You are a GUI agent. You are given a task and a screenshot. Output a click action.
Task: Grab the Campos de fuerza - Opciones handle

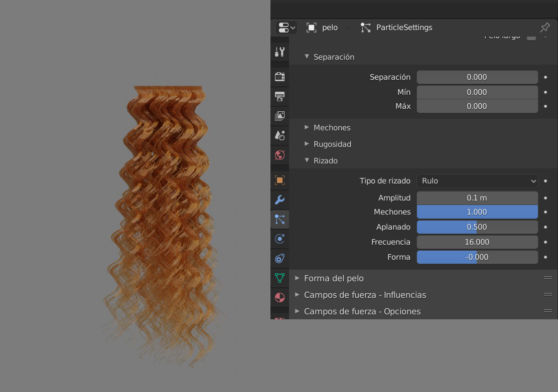(x=548, y=311)
